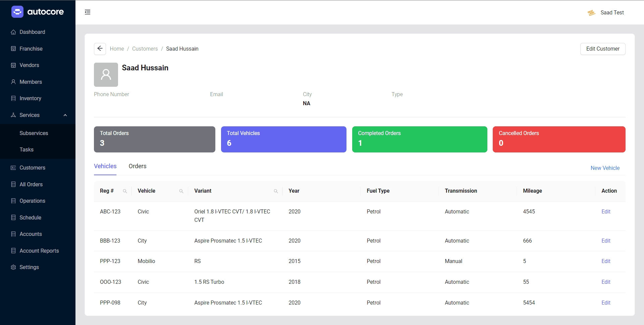
Task: Edit the PPP-123 Mobilio vehicle
Action: (606, 261)
